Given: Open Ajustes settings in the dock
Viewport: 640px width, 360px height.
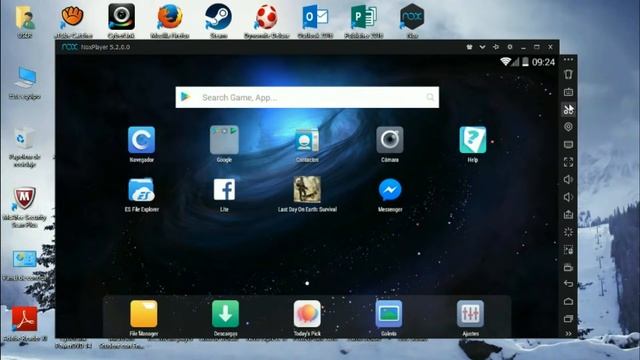Looking at the screenshot, I should click(x=470, y=314).
